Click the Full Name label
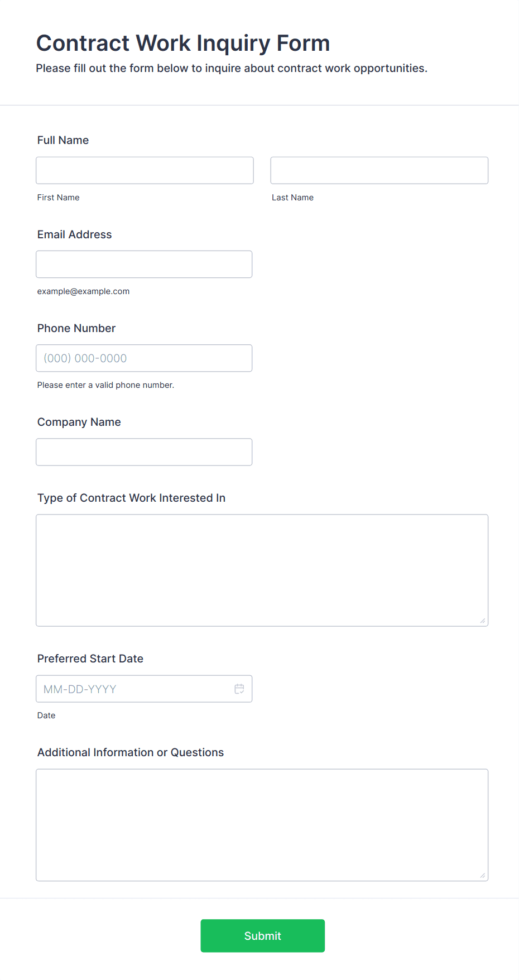Image resolution: width=519 pixels, height=980 pixels. (63, 140)
